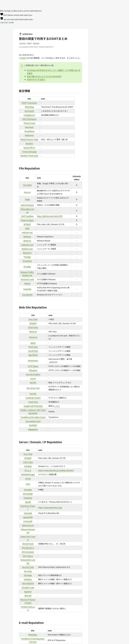Dismiss the prompt with Later

12,23
